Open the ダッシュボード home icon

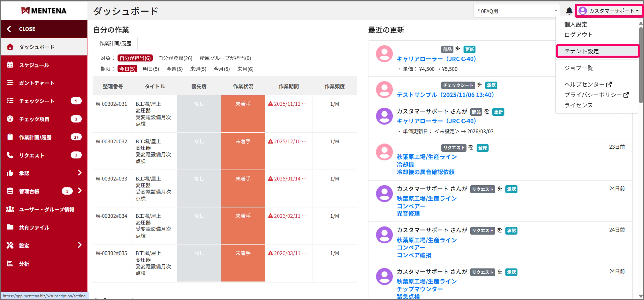tap(10, 47)
